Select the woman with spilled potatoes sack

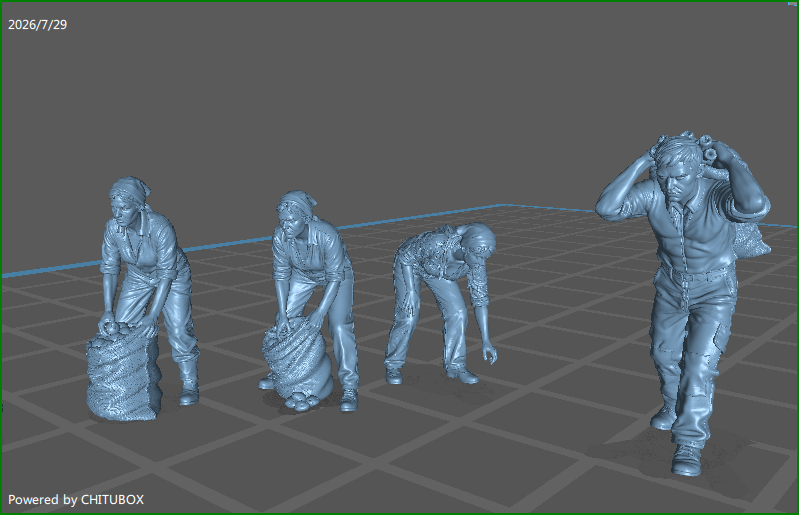click(x=311, y=302)
